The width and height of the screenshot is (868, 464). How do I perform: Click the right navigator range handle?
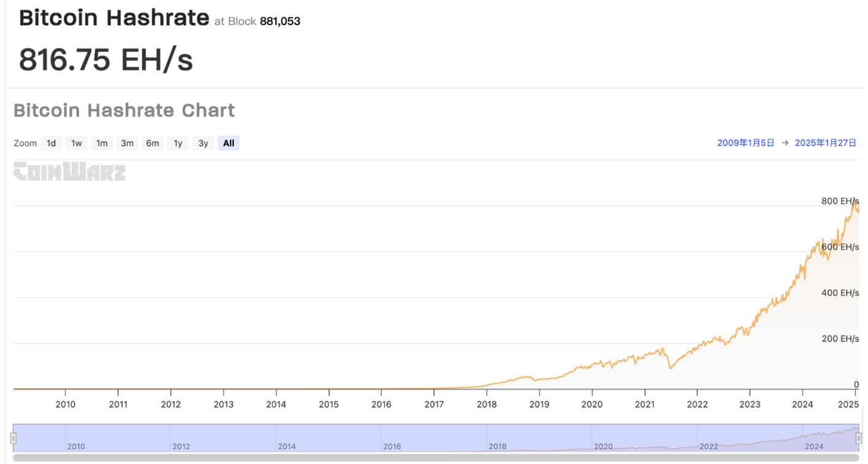[859, 438]
